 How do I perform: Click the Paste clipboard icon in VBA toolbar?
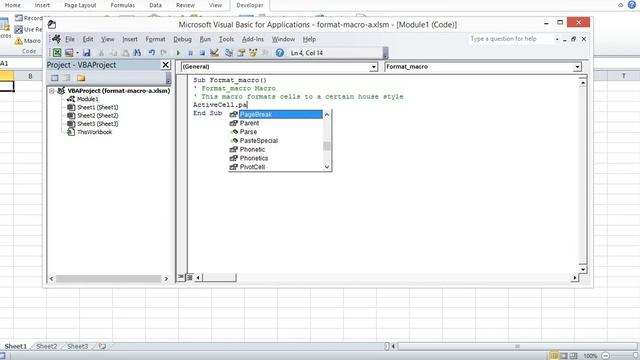tap(126, 53)
